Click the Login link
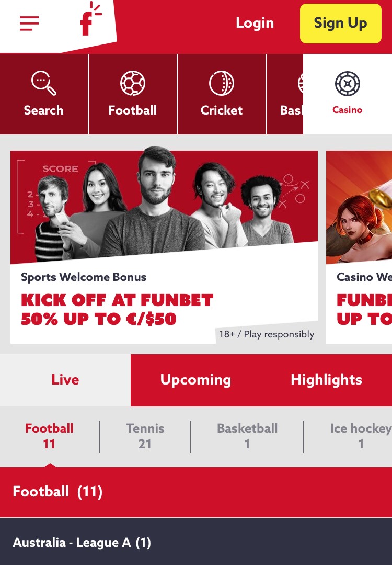This screenshot has height=565, width=392. 255,23
